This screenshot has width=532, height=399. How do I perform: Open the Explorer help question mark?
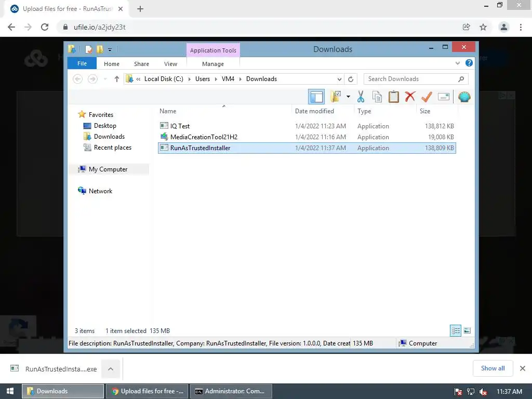(x=469, y=63)
